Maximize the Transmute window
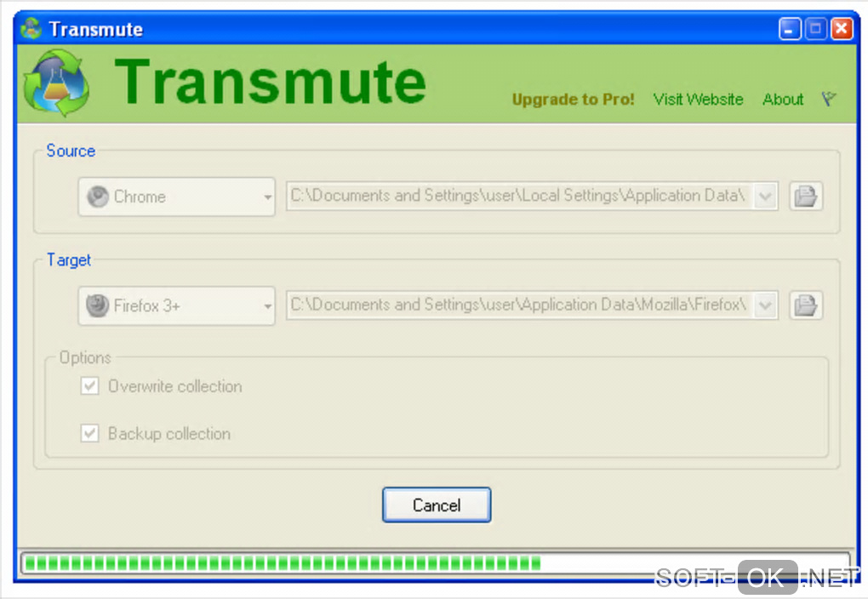 815,29
